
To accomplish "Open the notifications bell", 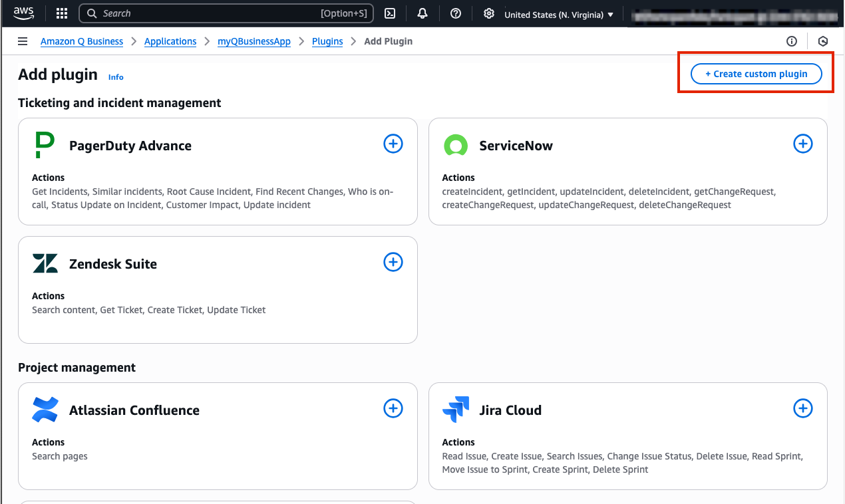I will [x=422, y=13].
